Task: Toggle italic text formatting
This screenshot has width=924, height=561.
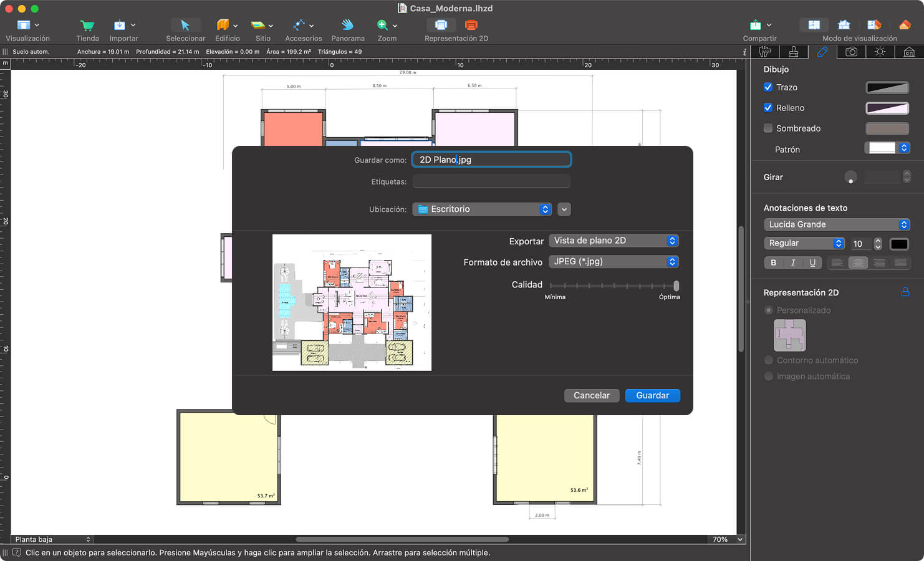Action: (793, 262)
